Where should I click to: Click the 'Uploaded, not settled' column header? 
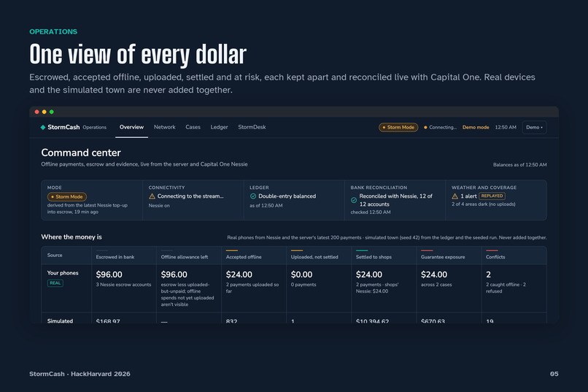click(x=314, y=257)
